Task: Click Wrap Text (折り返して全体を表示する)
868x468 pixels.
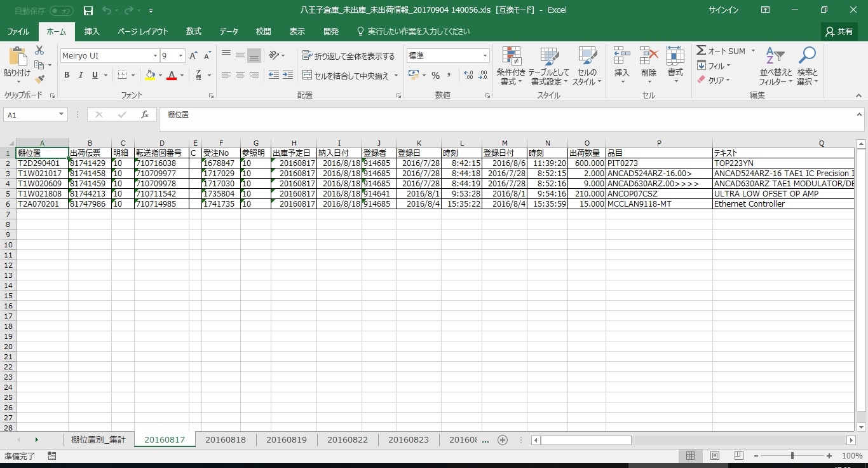Action: tap(348, 56)
